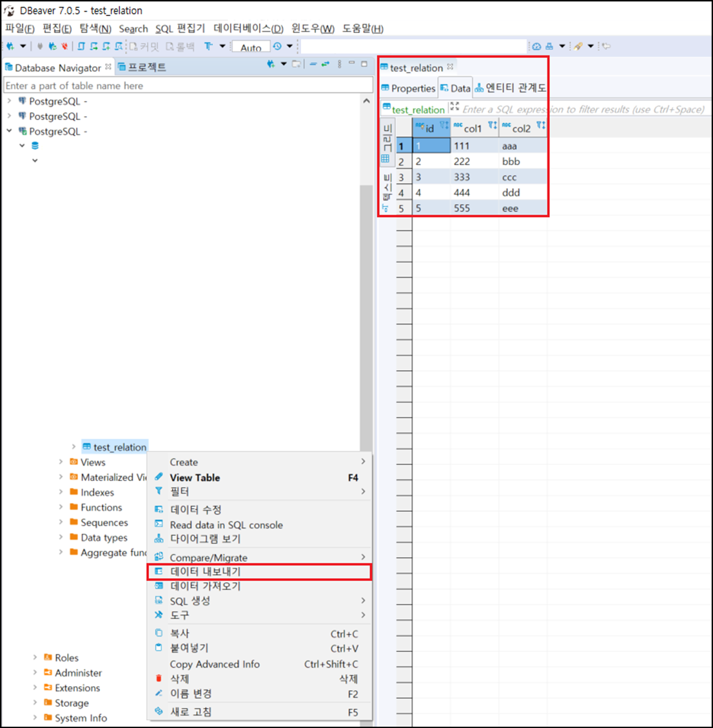This screenshot has height=728, width=713.
Task: Choose View Table in context menu
Action: pos(260,477)
